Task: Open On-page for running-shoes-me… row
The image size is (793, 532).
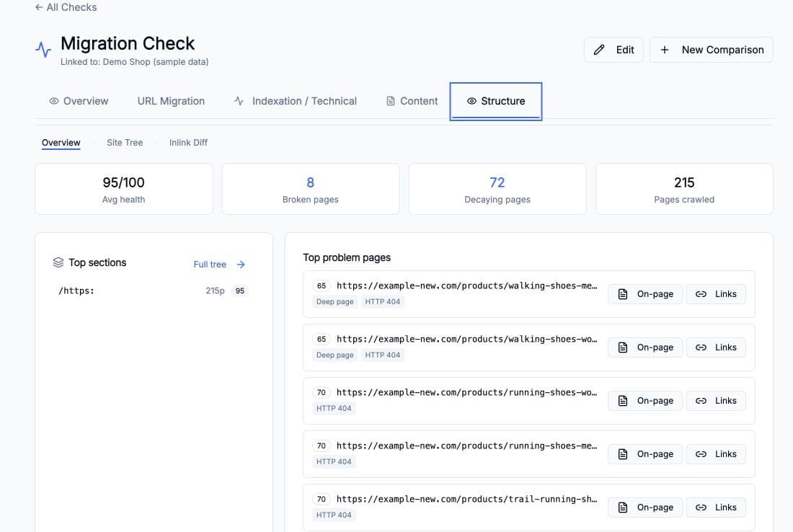Action: click(644, 454)
